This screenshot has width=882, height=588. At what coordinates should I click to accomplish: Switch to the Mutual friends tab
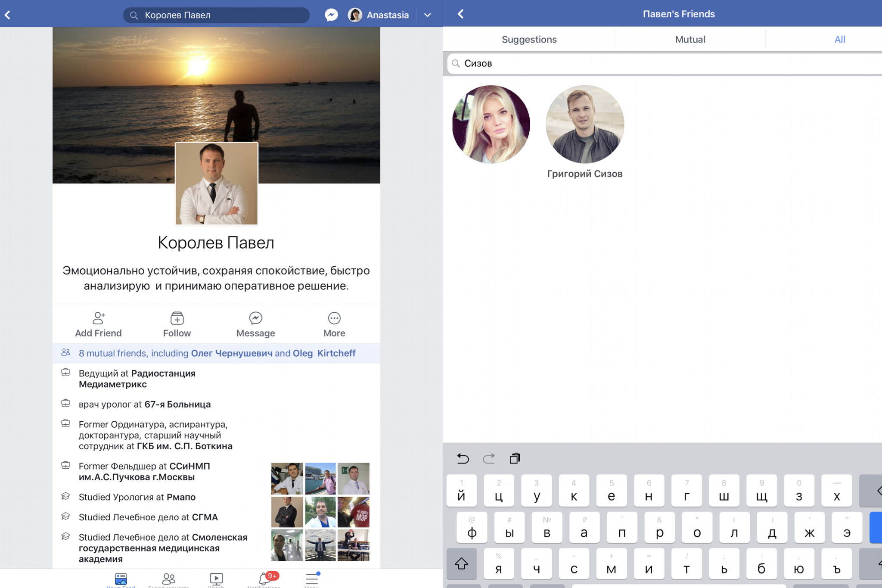pyautogui.click(x=690, y=40)
